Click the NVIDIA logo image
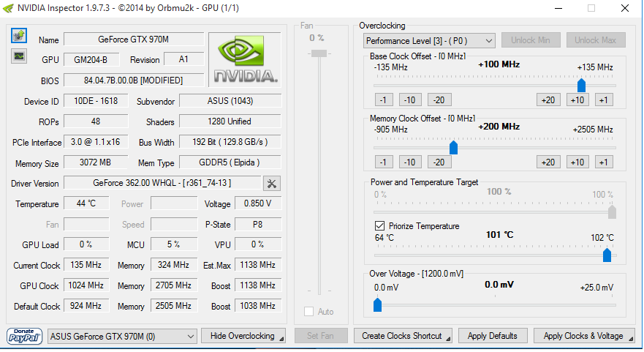This screenshot has width=644, height=352. pyautogui.click(x=245, y=59)
